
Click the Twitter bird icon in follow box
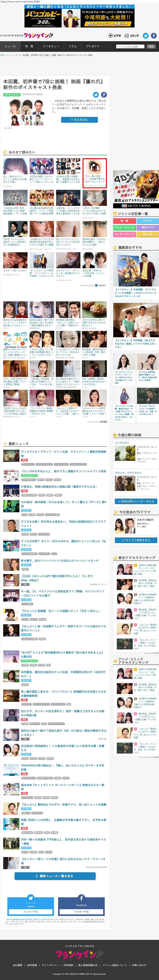coord(31,898)
